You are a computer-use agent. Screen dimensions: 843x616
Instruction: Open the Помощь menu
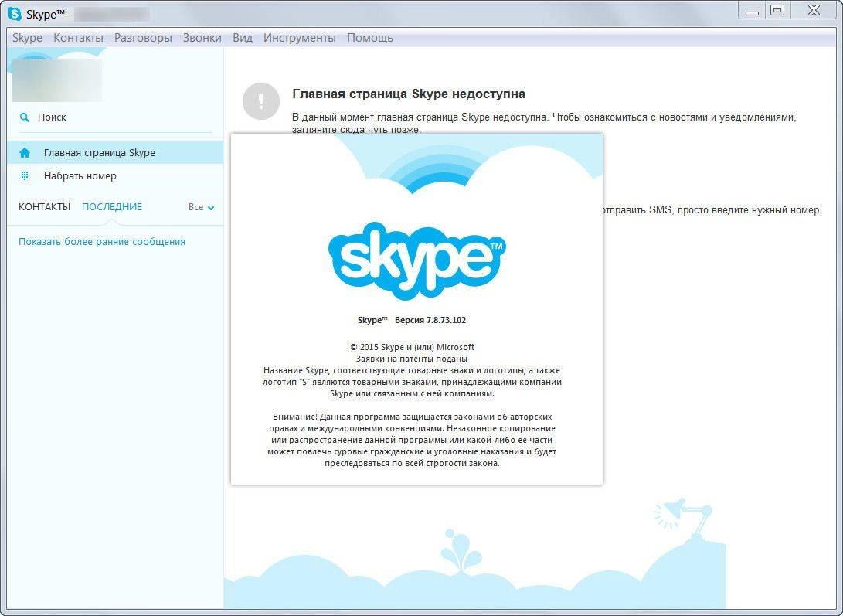pos(370,38)
